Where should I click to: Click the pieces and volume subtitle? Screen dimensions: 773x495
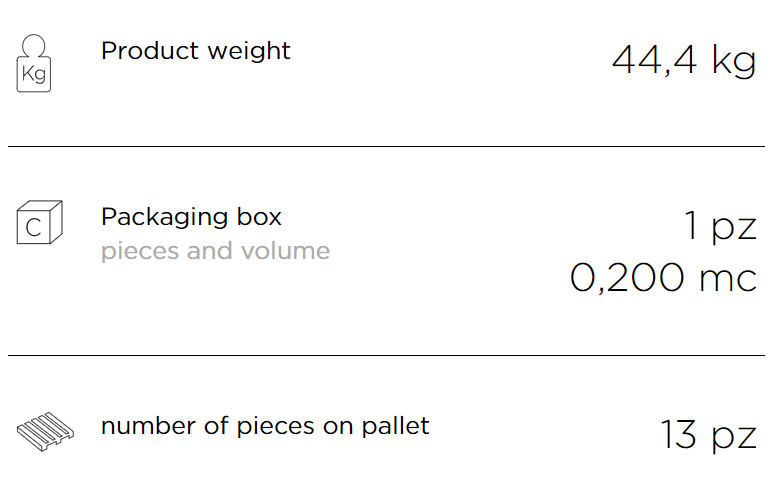pyautogui.click(x=215, y=251)
